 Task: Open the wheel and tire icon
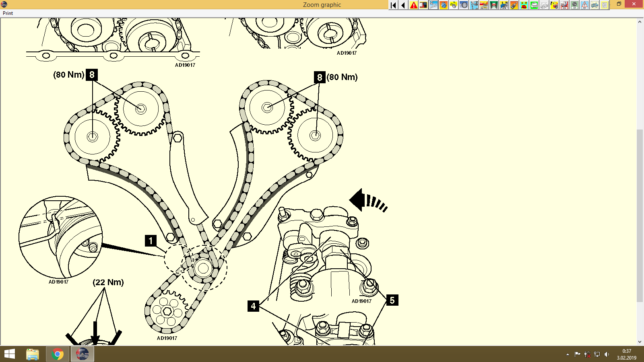pos(464,5)
